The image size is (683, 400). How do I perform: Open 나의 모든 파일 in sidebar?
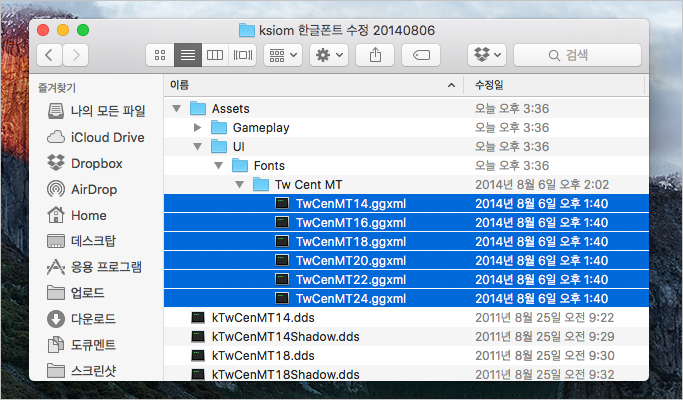pyautogui.click(x=96, y=111)
